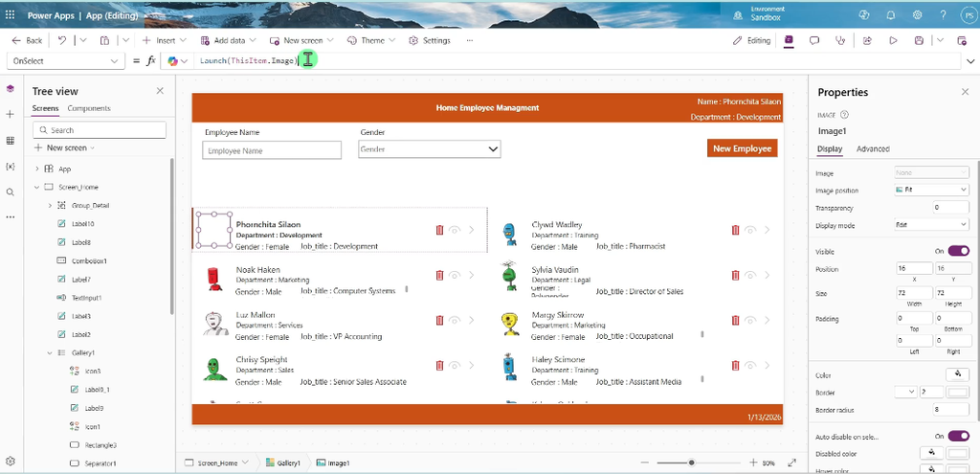This screenshot has width=980, height=474.
Task: Click the Comments speech bubble icon
Action: pos(814,40)
